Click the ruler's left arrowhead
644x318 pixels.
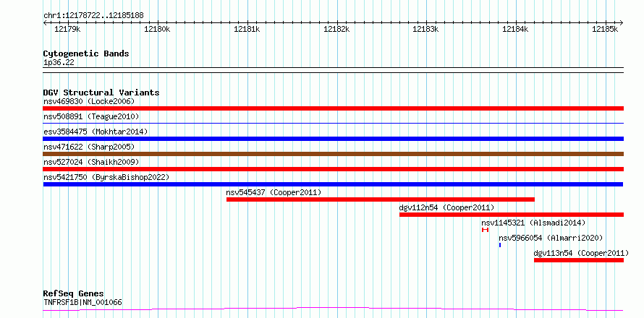[45, 23]
